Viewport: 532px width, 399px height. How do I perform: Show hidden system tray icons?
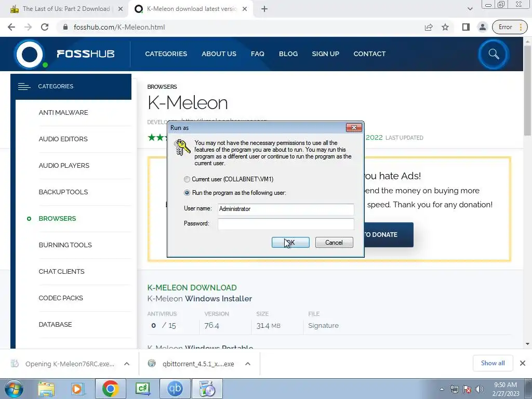tap(442, 389)
